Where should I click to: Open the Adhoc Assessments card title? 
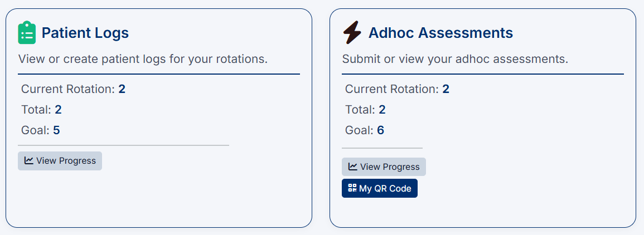(440, 33)
